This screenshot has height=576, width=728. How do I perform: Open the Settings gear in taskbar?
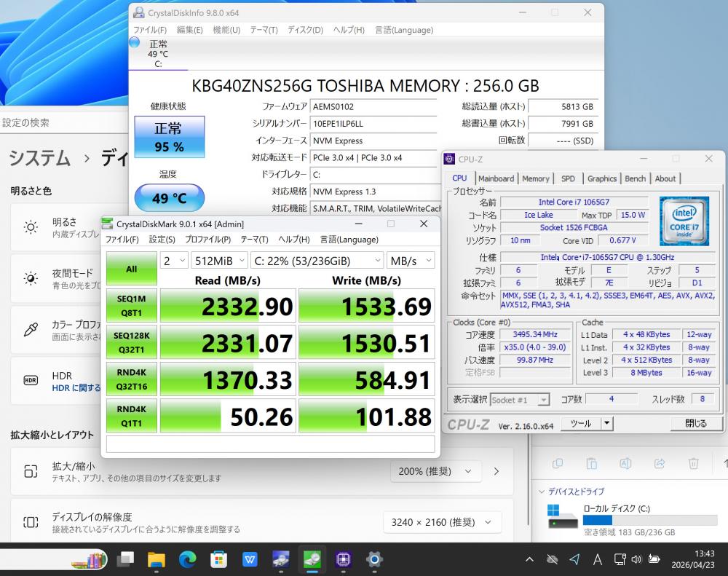point(374,559)
